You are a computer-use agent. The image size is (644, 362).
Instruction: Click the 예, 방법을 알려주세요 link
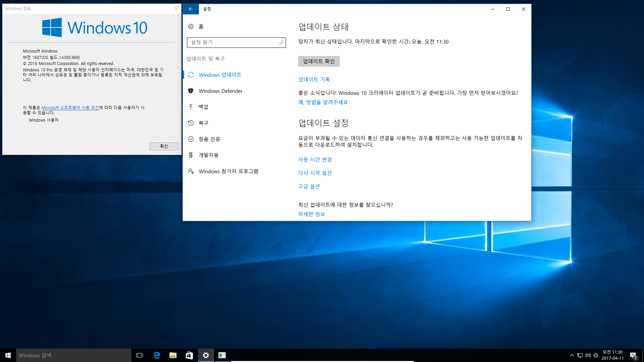click(323, 102)
